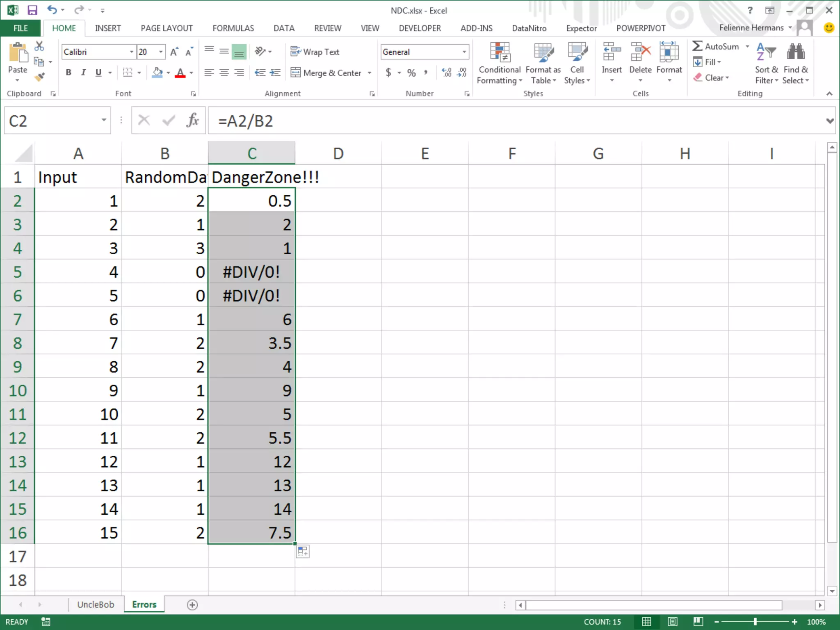Click the Save icon in the quick access toolbar
The image size is (840, 630).
(x=32, y=10)
